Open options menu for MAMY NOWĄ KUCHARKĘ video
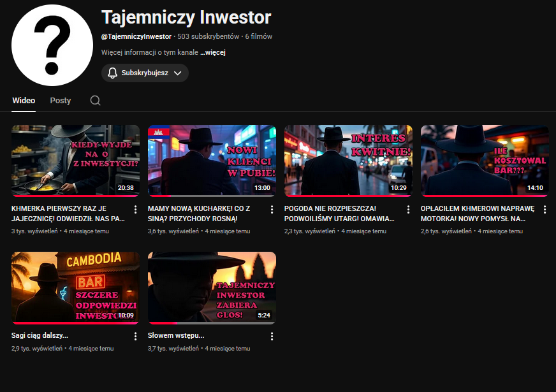 pos(272,210)
